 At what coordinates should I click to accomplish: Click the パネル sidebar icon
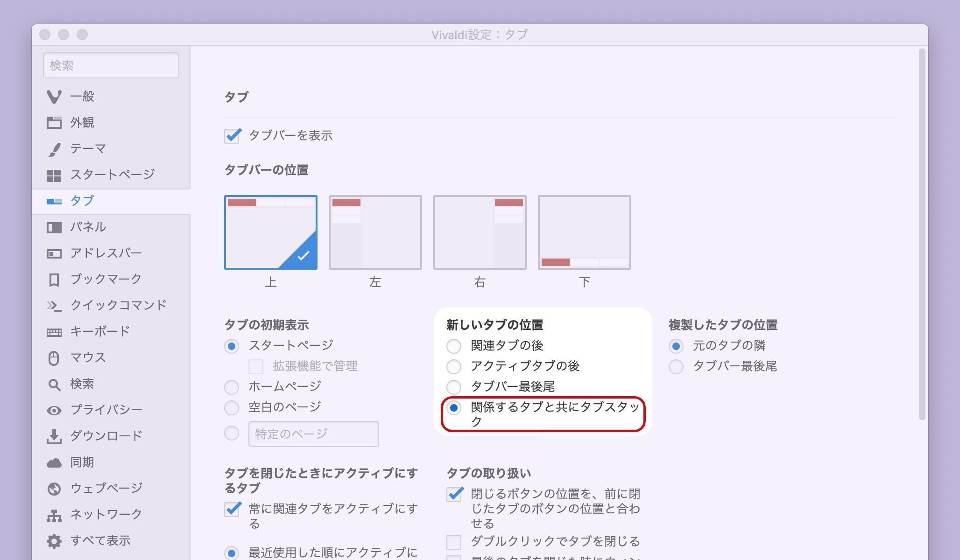pos(54,228)
